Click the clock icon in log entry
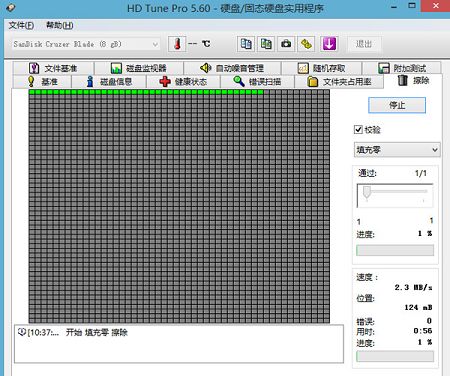This screenshot has height=376, width=450. [22, 332]
